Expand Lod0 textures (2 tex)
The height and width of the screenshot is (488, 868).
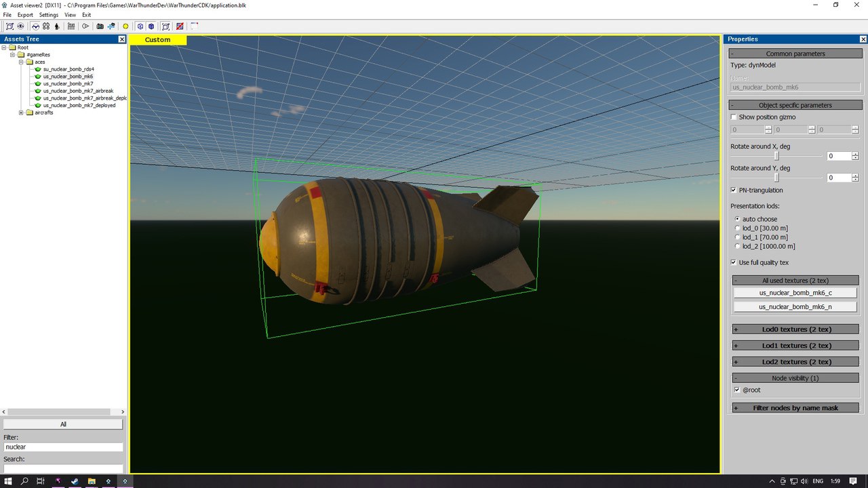pos(795,329)
